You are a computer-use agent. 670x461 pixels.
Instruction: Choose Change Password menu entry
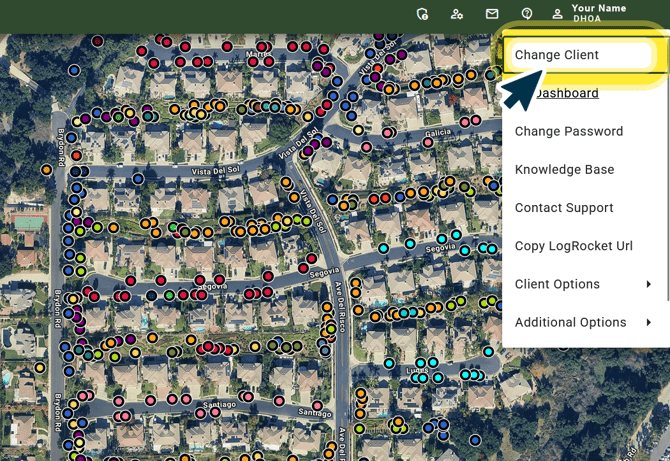pos(569,131)
